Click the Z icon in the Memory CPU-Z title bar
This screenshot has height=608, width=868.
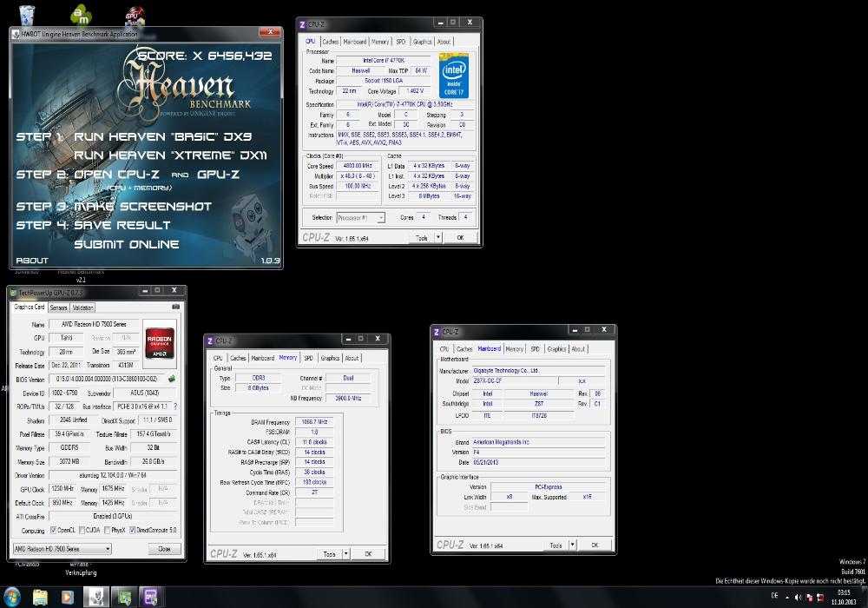click(x=210, y=340)
